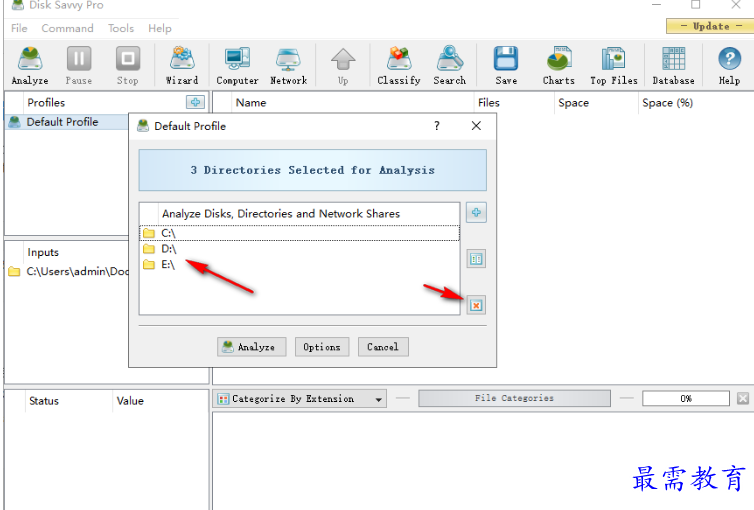Delete selected directory with red X icon
Screen dimensions: 754x510
click(x=476, y=305)
